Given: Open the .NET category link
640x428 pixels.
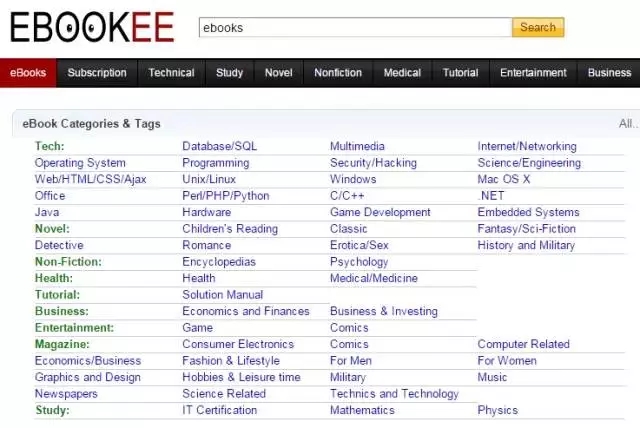Looking at the screenshot, I should coord(491,196).
